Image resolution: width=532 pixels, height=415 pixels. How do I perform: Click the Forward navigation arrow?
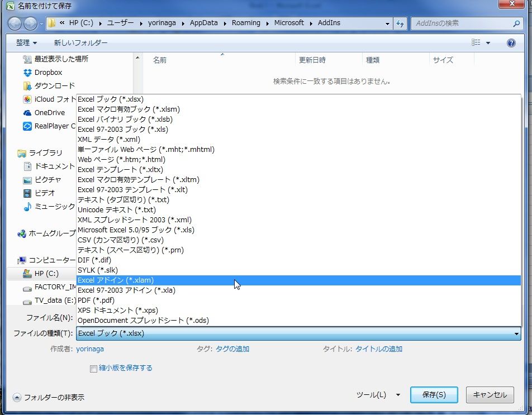30,23
